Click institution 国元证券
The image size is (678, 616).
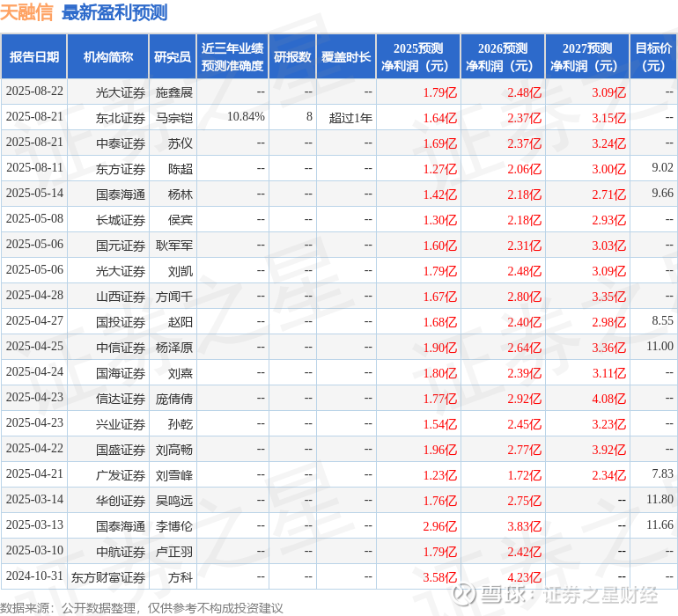(121, 246)
